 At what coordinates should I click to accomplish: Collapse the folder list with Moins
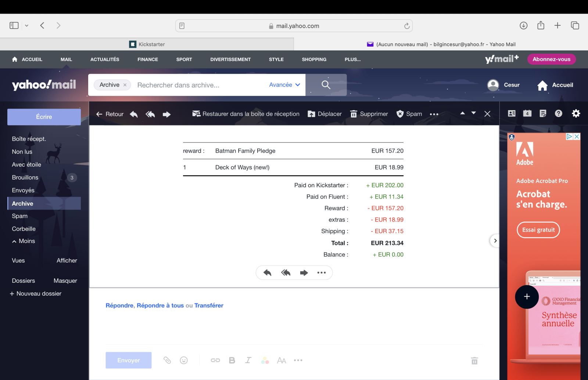[x=24, y=241]
